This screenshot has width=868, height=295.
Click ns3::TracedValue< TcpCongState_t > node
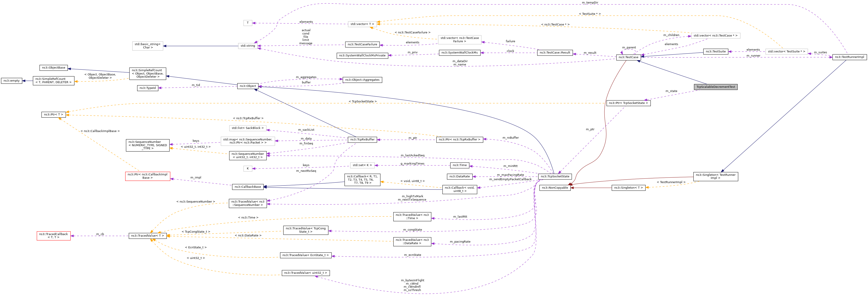pos(306,230)
